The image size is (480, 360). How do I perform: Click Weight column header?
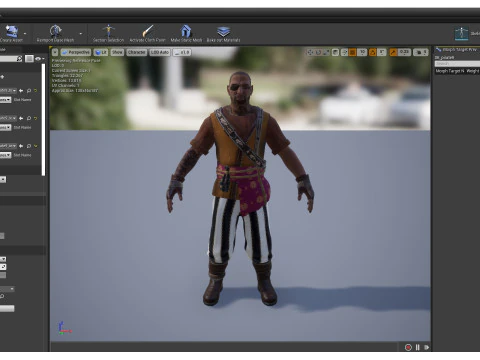473,71
